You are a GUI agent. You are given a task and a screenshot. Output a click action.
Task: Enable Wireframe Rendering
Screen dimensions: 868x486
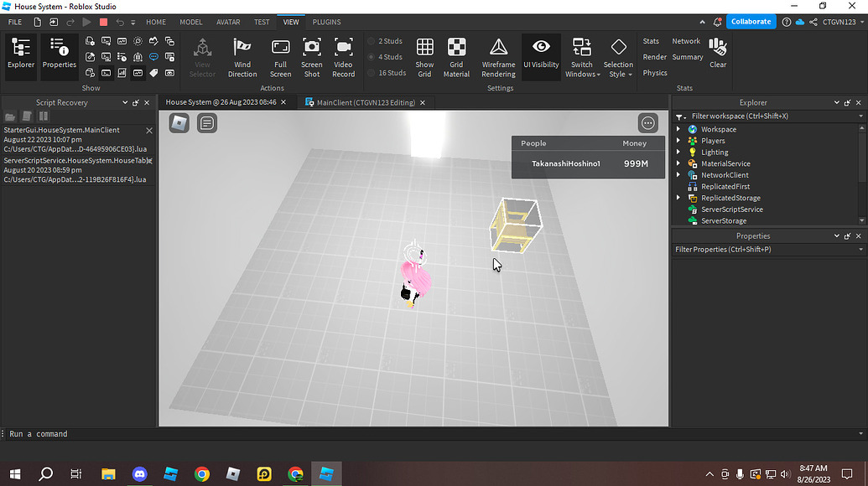pos(497,56)
